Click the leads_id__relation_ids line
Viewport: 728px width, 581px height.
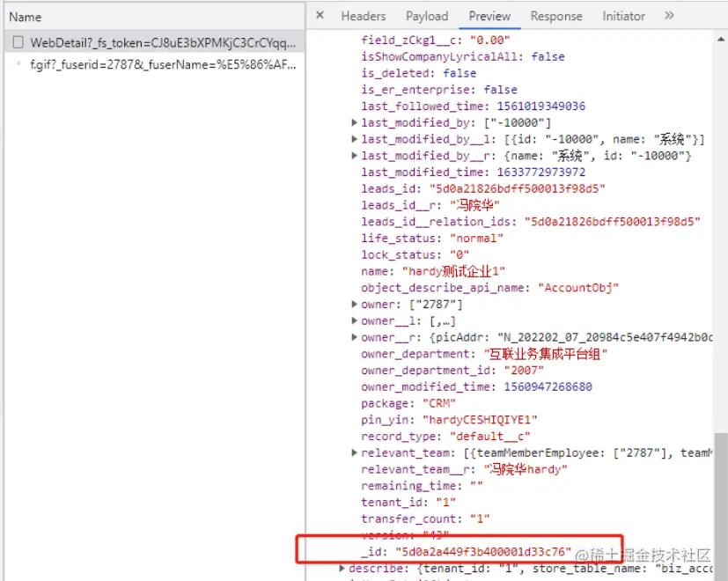[x=531, y=222]
